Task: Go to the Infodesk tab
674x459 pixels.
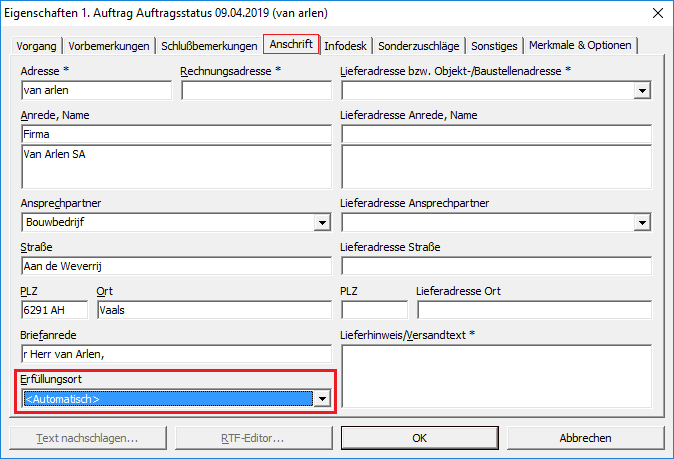Action: coord(346,46)
